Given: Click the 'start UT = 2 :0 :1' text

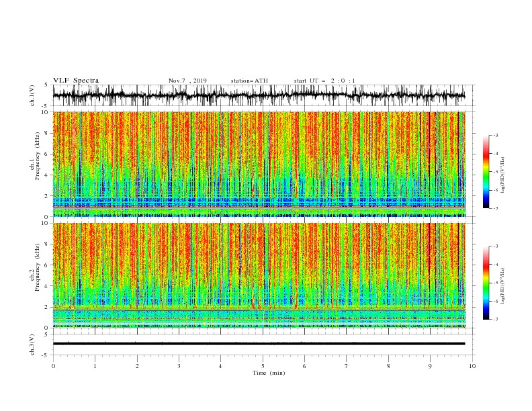Looking at the screenshot, I should coord(324,81).
